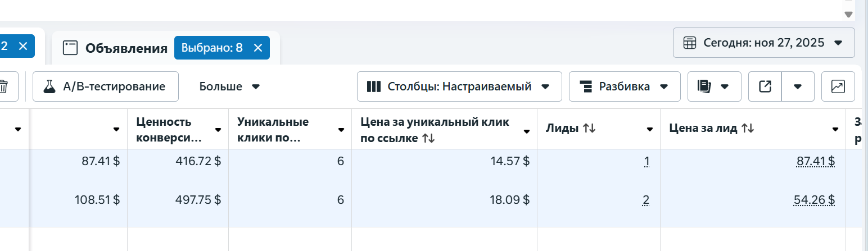Click the scrollbar down arrow
This screenshot has height=251, width=868.
click(x=849, y=15)
